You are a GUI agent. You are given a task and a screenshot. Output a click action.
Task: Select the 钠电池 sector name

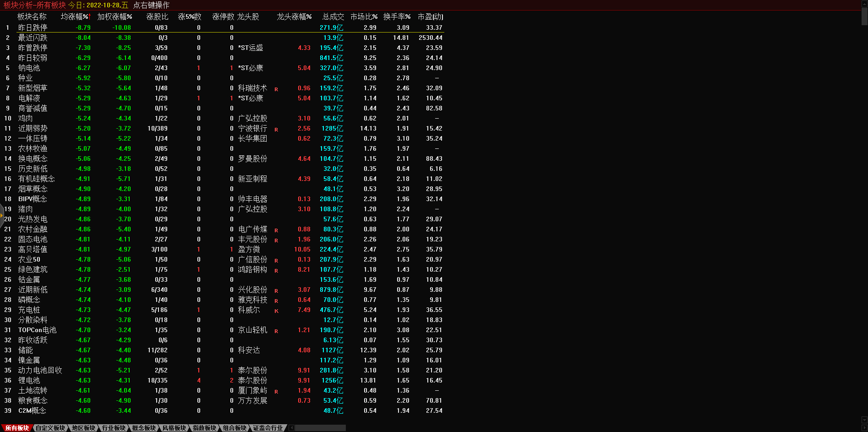pyautogui.click(x=29, y=68)
